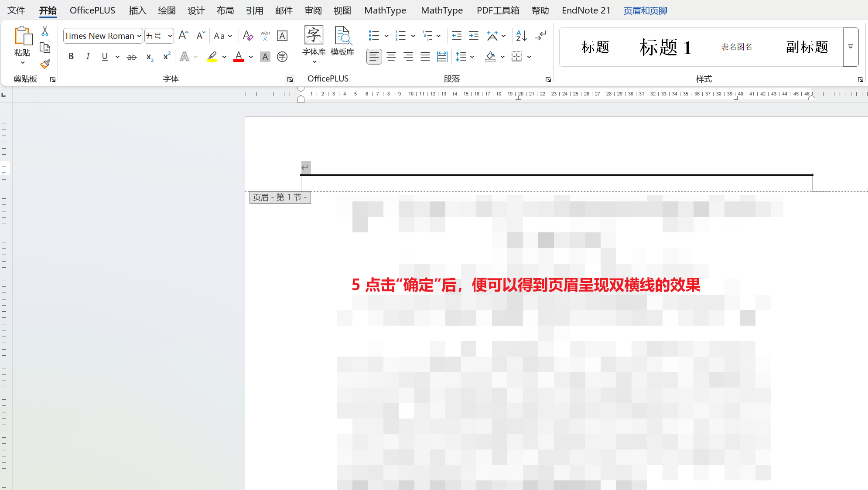Expand the Styles gallery more arrow
The image size is (868, 490).
[x=851, y=47]
